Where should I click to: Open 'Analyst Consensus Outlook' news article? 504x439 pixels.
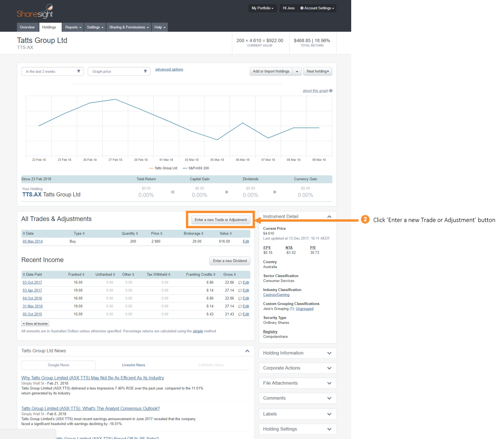coord(90,409)
